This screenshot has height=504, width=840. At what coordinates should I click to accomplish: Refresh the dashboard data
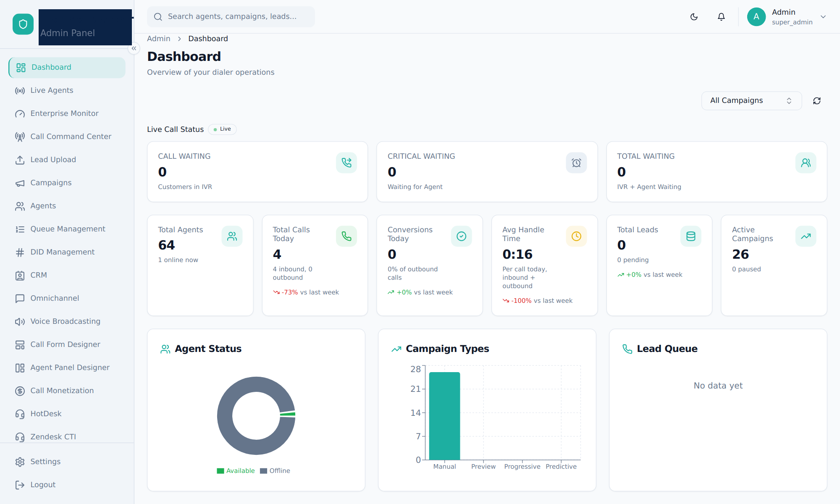(817, 101)
